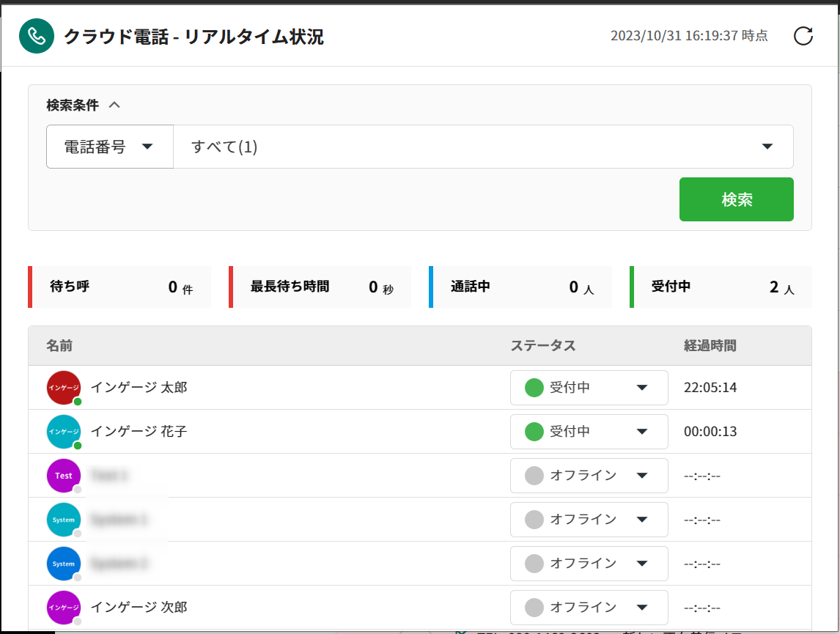Click the green phone logo icon
Viewport: 840px width, 634px height.
coord(37,36)
